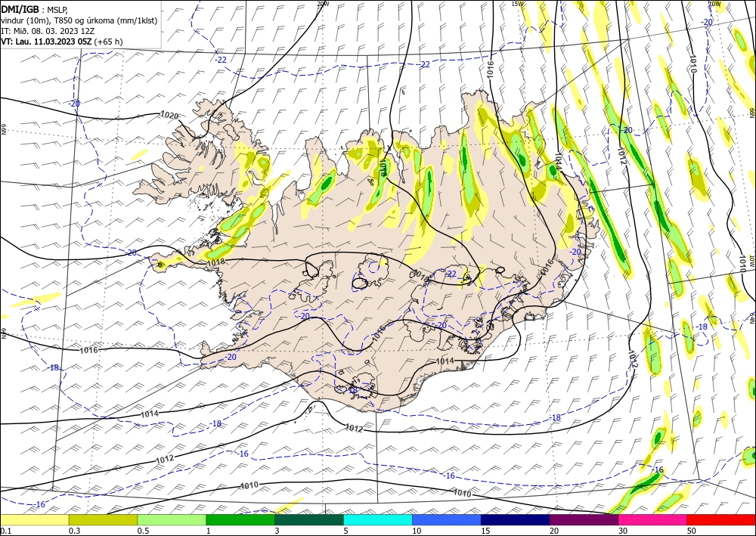
Task: Click the legend value '30'
Action: point(623,531)
